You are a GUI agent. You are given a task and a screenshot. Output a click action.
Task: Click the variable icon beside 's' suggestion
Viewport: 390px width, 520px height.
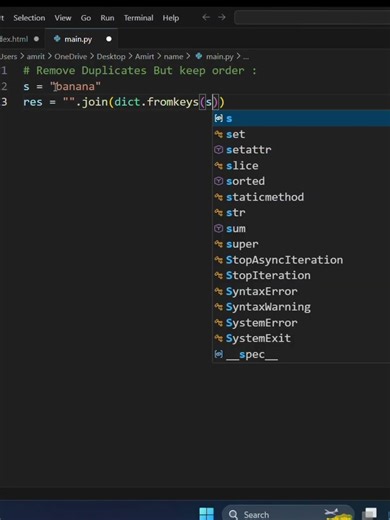219,118
